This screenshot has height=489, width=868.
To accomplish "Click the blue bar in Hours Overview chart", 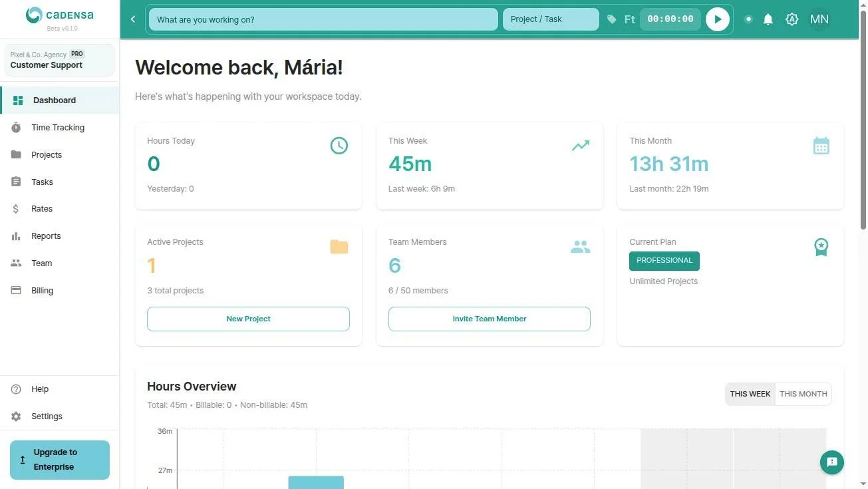I will tap(316, 482).
